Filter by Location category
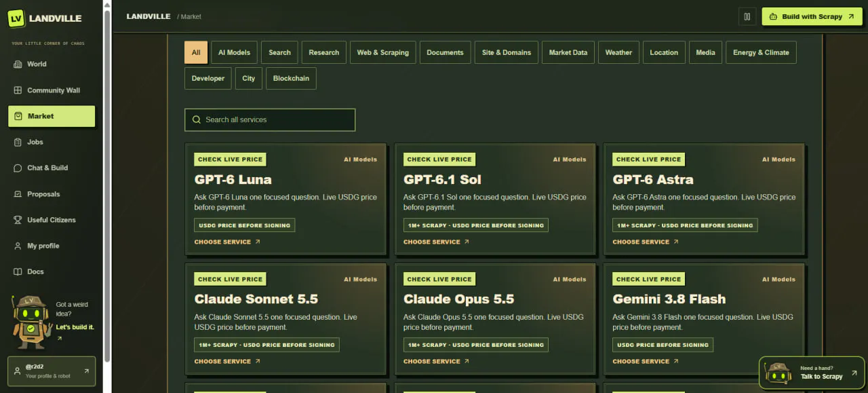Viewport: 868px width, 393px height. [x=664, y=52]
